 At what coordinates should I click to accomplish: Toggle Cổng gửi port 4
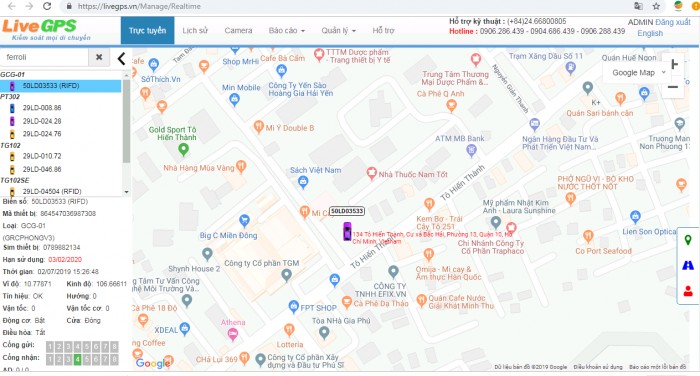pyautogui.click(x=78, y=347)
